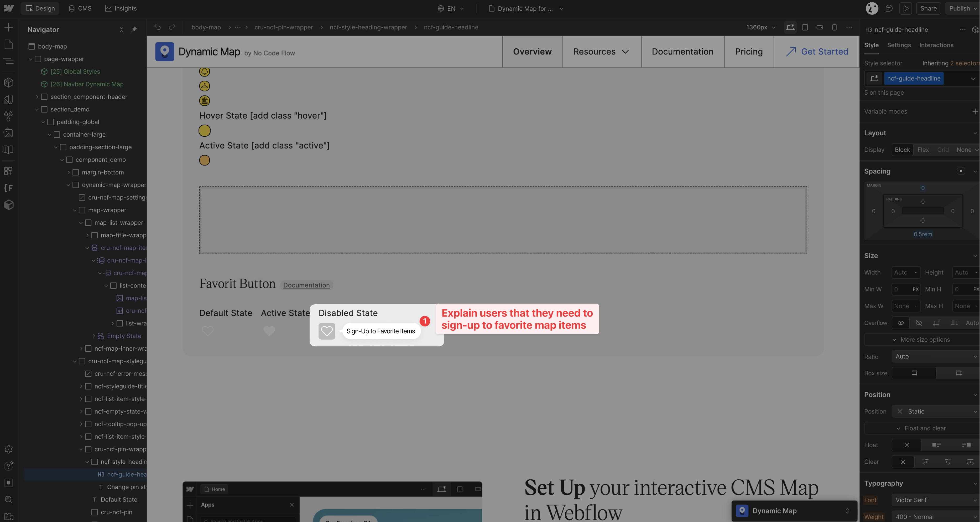Set display to None
The width and height of the screenshot is (980, 522).
(x=964, y=150)
